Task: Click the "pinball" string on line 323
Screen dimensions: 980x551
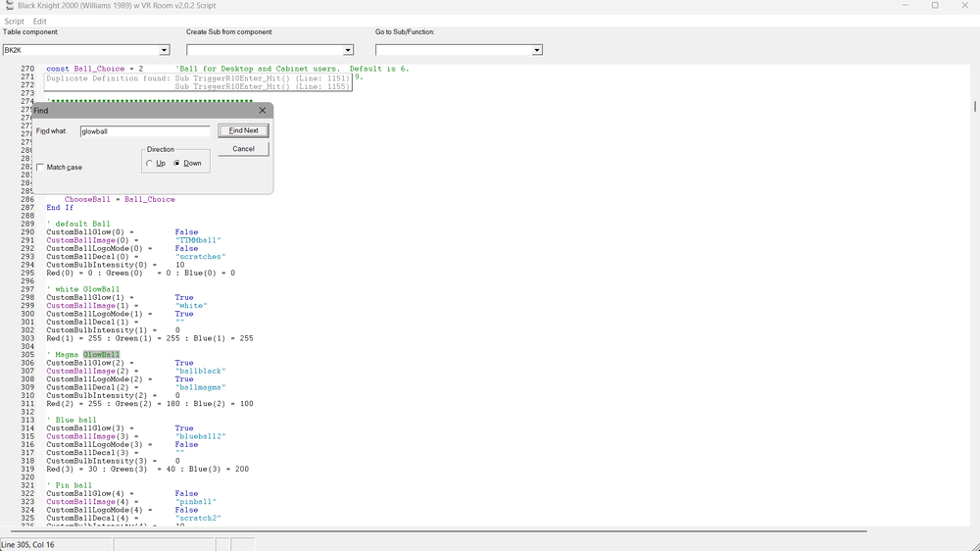Action: coord(196,502)
